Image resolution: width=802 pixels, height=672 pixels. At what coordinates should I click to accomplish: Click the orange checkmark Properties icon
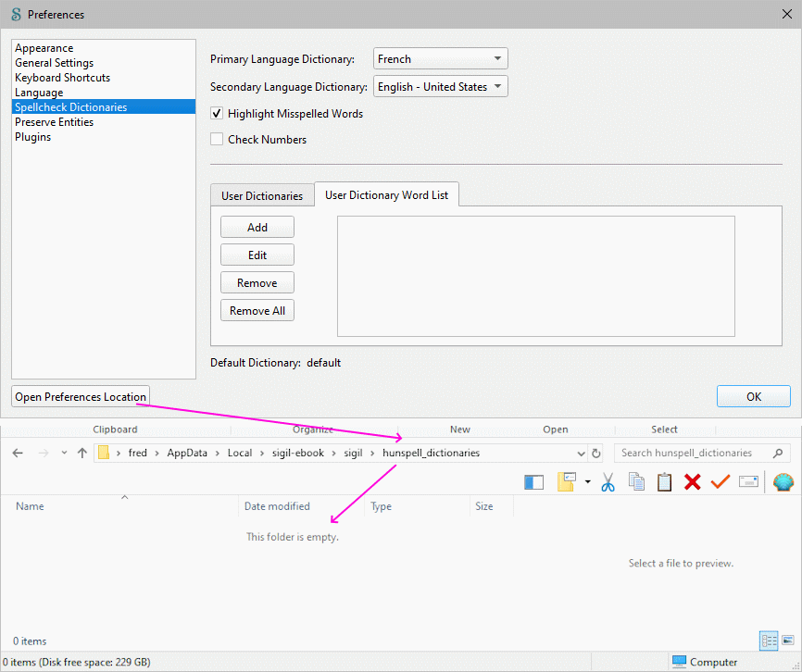coord(721,481)
